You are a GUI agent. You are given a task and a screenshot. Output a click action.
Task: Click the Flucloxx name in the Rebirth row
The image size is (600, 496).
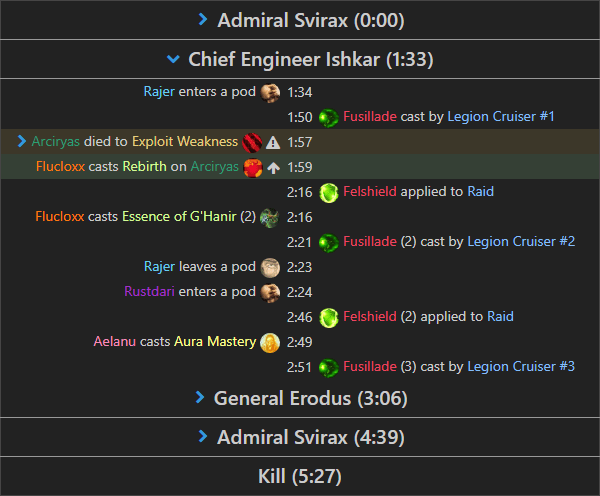(59, 167)
